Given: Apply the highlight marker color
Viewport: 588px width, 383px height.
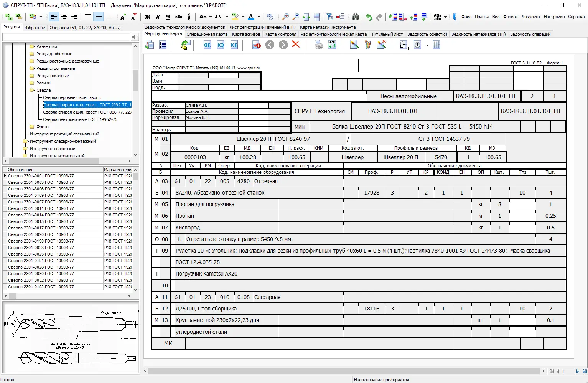Looking at the screenshot, I should coord(235,17).
